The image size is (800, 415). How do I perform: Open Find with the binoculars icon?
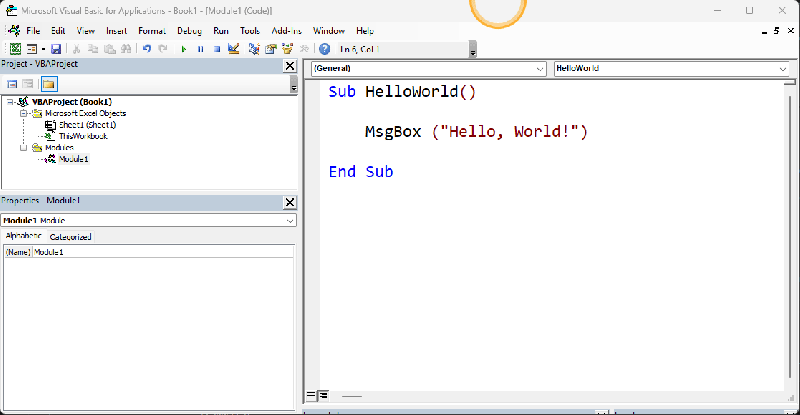pyautogui.click(x=126, y=49)
